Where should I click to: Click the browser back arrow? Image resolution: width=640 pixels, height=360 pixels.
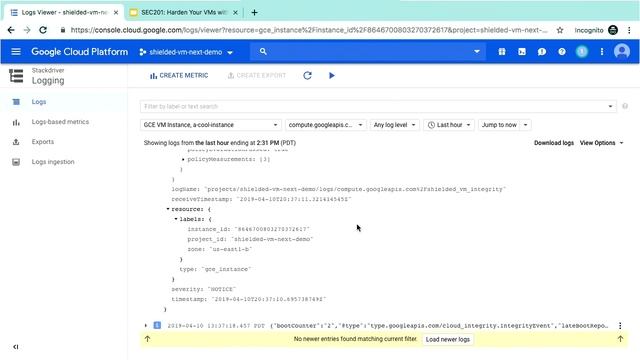click(x=11, y=30)
